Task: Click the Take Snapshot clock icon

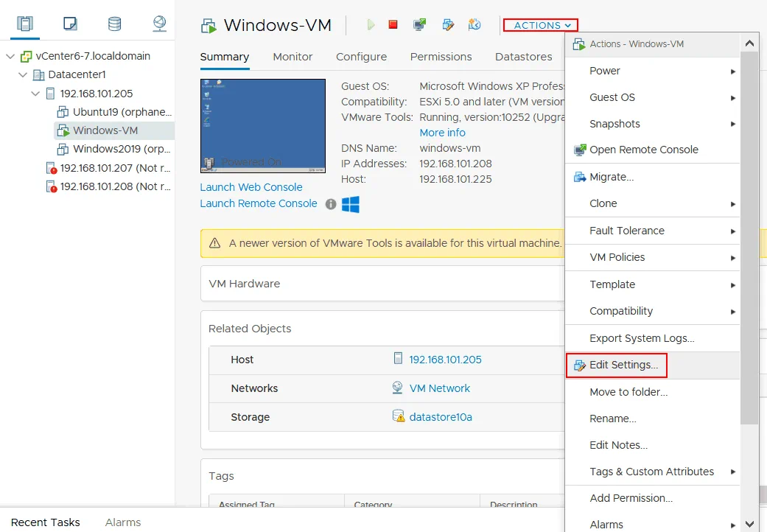Action: (474, 25)
